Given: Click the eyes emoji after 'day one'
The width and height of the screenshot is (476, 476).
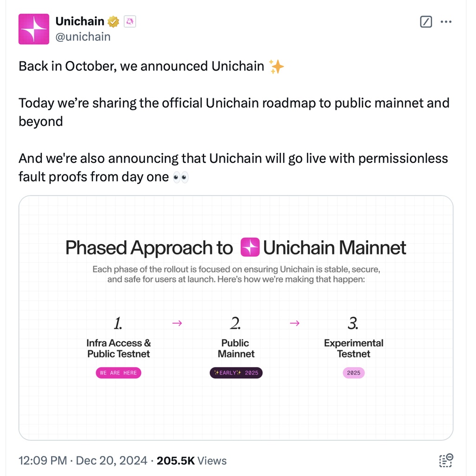Looking at the screenshot, I should (x=180, y=178).
